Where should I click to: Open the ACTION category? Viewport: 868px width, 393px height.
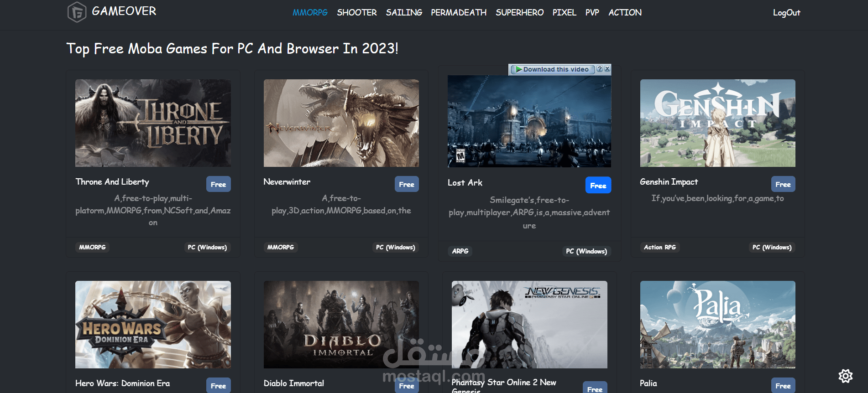tap(625, 12)
